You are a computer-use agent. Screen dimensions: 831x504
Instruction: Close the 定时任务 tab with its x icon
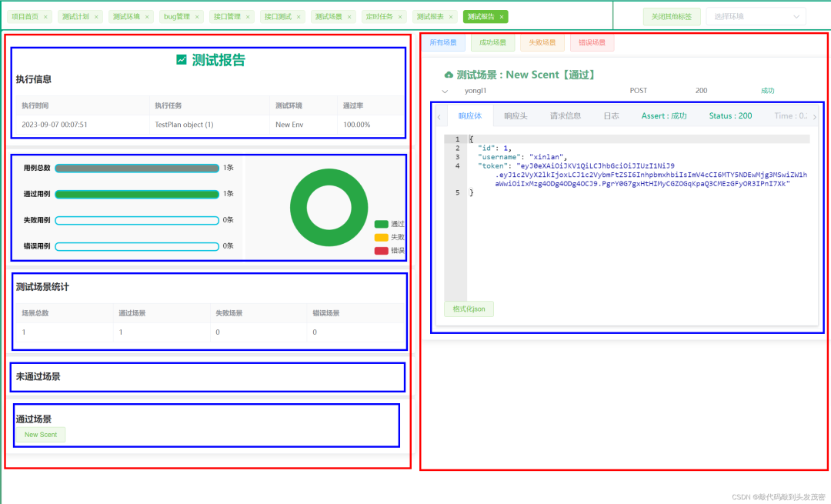[x=400, y=17]
